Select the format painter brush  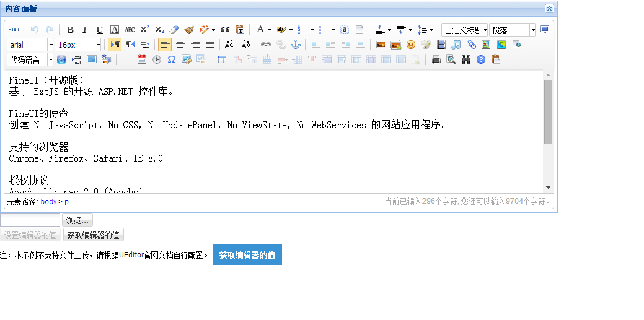coord(189,30)
